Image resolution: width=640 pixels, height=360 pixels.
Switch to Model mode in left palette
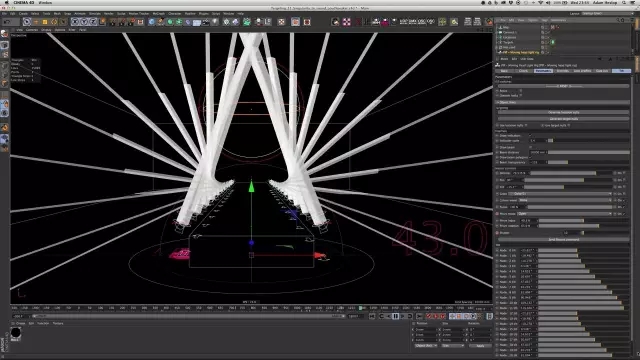tap(4, 44)
